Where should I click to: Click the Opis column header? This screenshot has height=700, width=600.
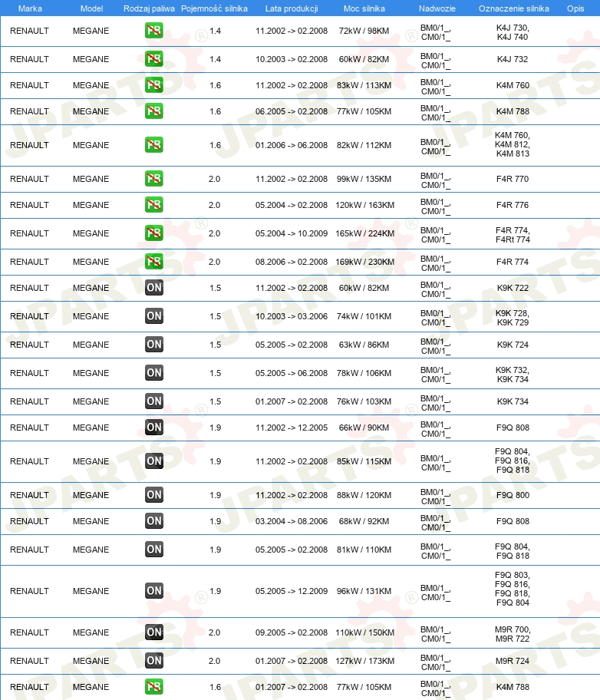coord(575,8)
